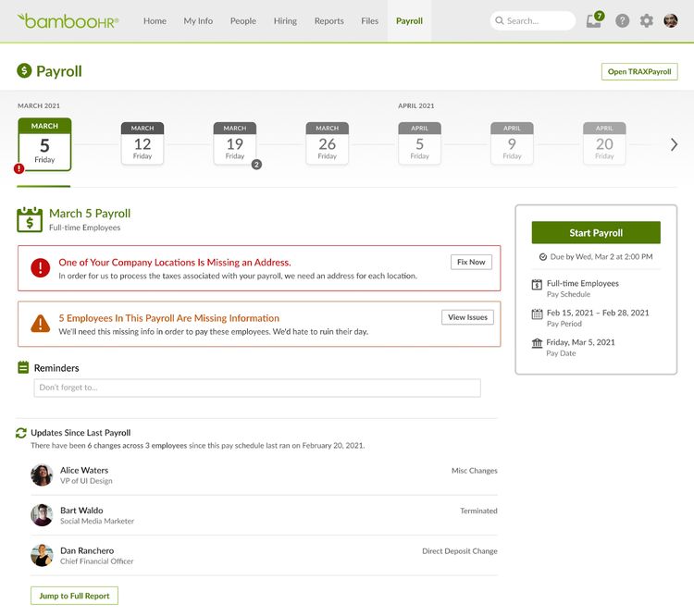694x616 pixels.
Task: Click the Pay Period calendar icon
Action: pyautogui.click(x=537, y=314)
